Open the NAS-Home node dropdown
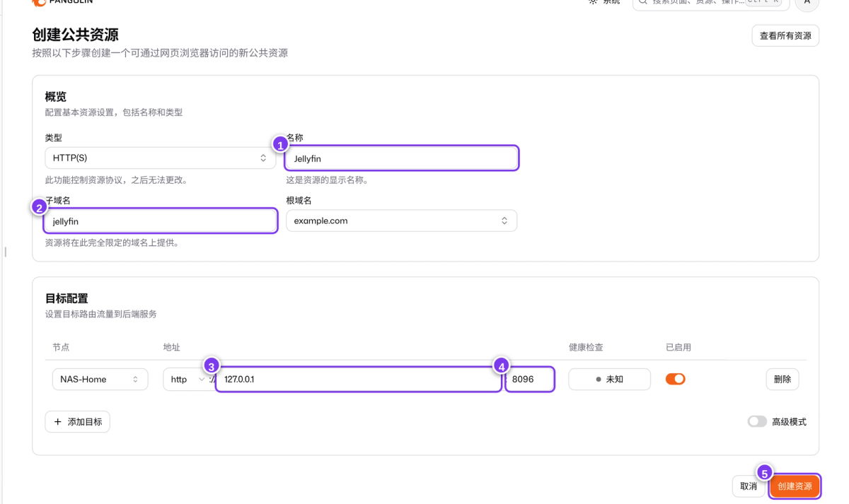 100,379
